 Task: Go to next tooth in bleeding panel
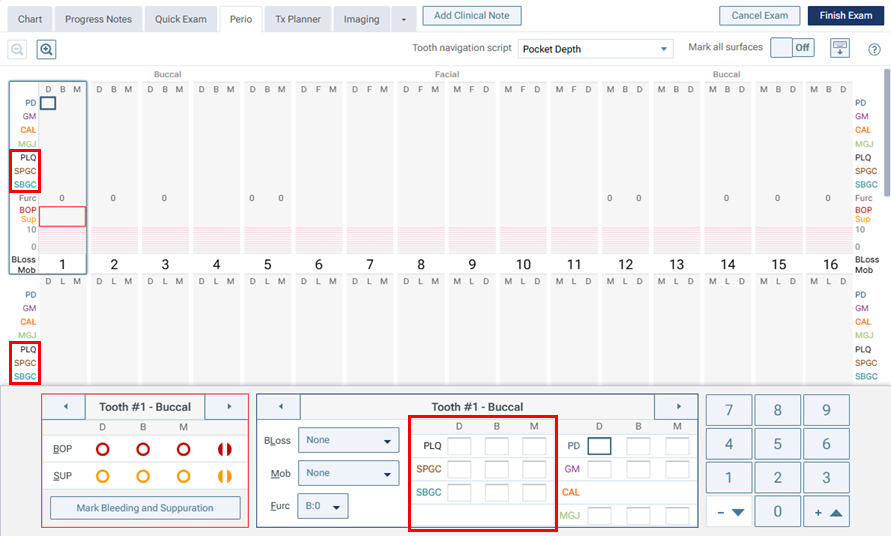229,407
